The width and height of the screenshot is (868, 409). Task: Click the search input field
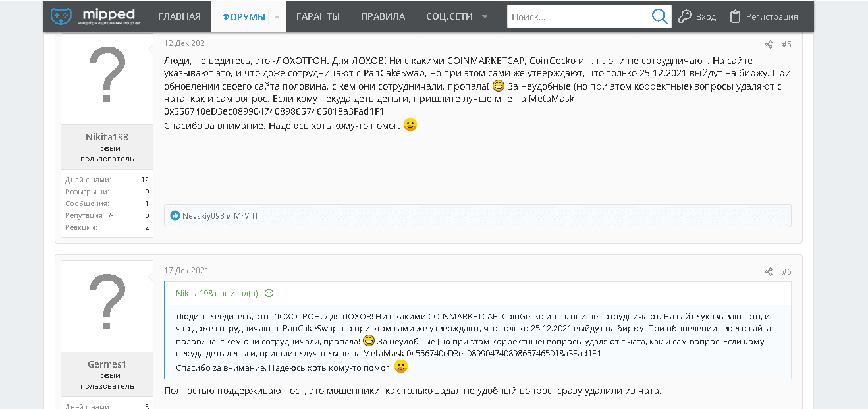[x=578, y=17]
